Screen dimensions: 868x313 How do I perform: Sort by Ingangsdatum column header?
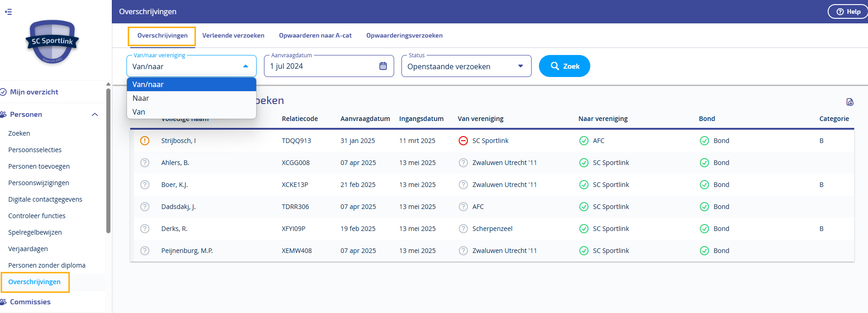click(421, 119)
